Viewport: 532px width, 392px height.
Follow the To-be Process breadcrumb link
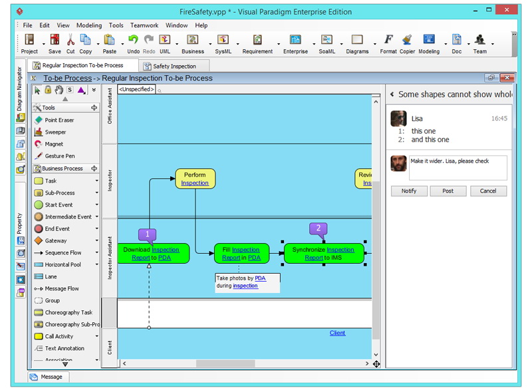pyautogui.click(x=68, y=78)
